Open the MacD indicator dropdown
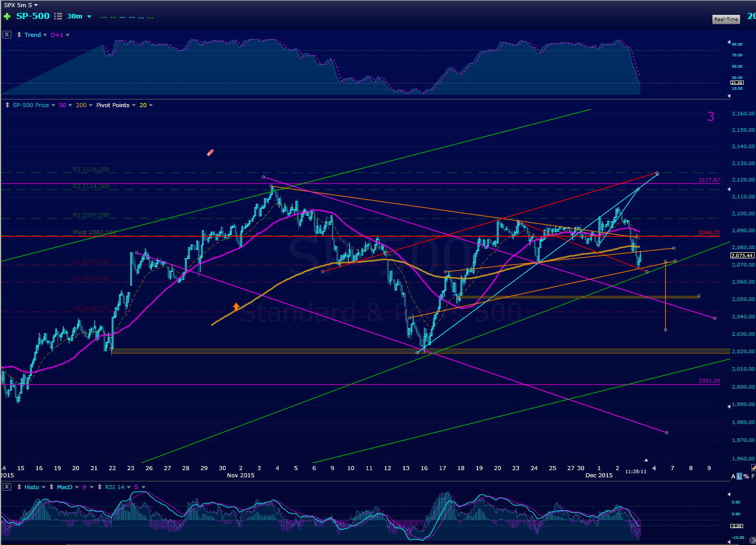This screenshot has height=545, width=756. coord(77,488)
